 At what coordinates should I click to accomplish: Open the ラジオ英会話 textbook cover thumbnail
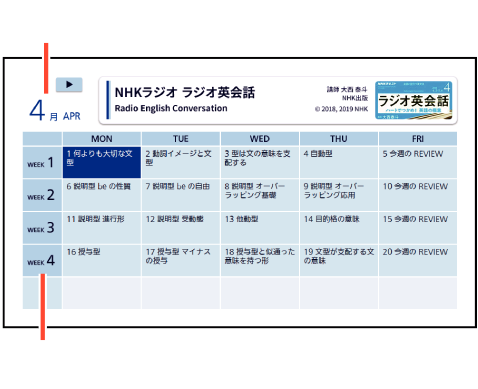(x=414, y=100)
